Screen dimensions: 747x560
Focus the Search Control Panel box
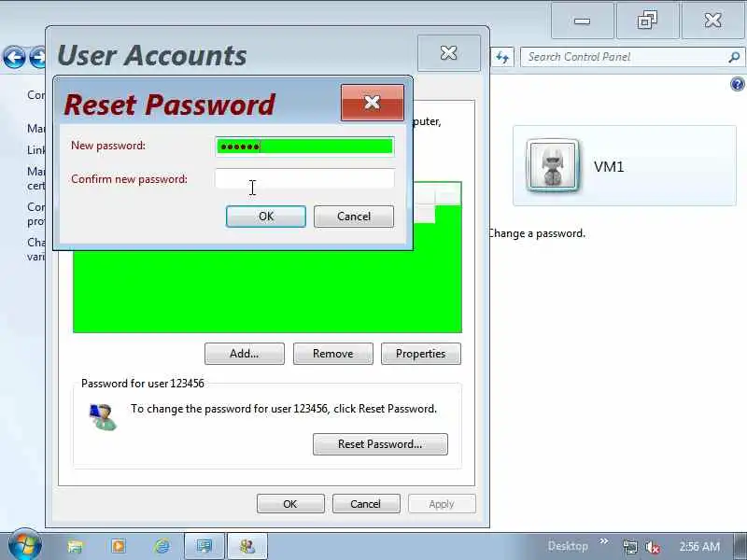click(624, 57)
